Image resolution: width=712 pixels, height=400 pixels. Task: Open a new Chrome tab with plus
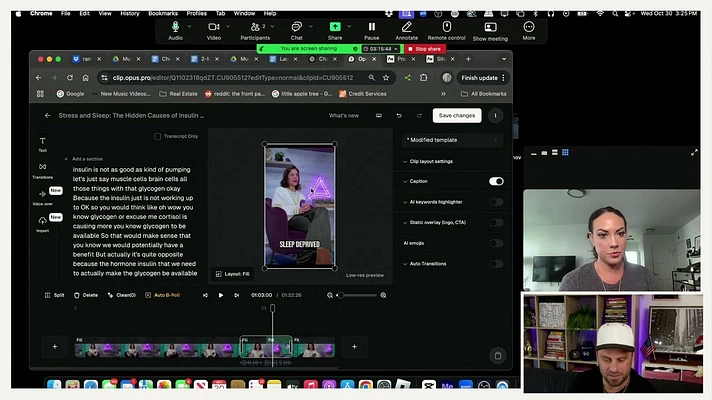click(x=468, y=59)
